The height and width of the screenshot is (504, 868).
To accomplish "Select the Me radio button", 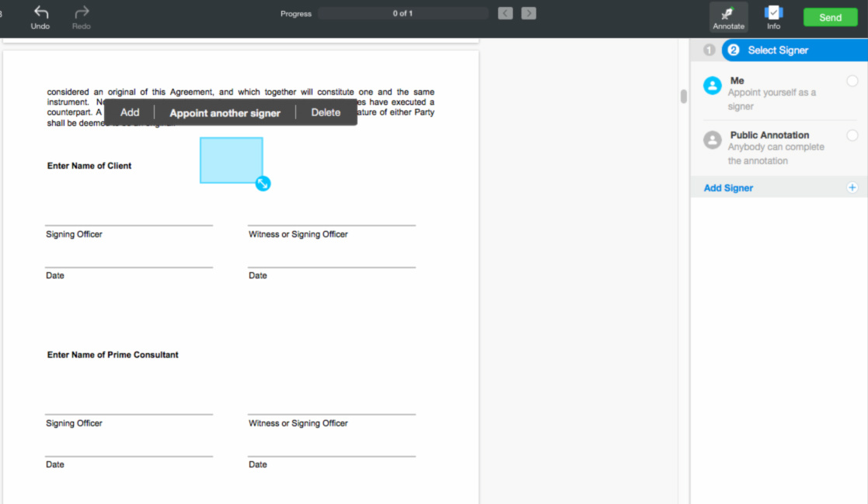I will (x=852, y=81).
